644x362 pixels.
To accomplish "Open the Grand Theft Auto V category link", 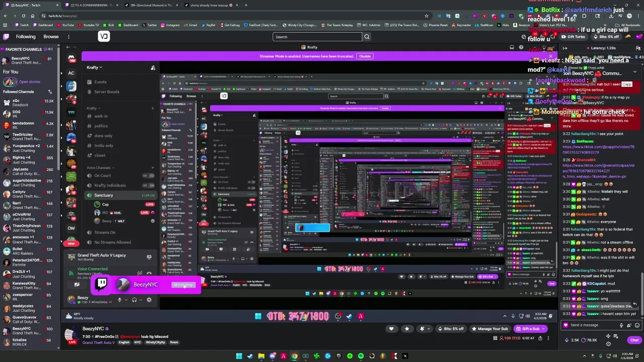I will tap(99, 342).
